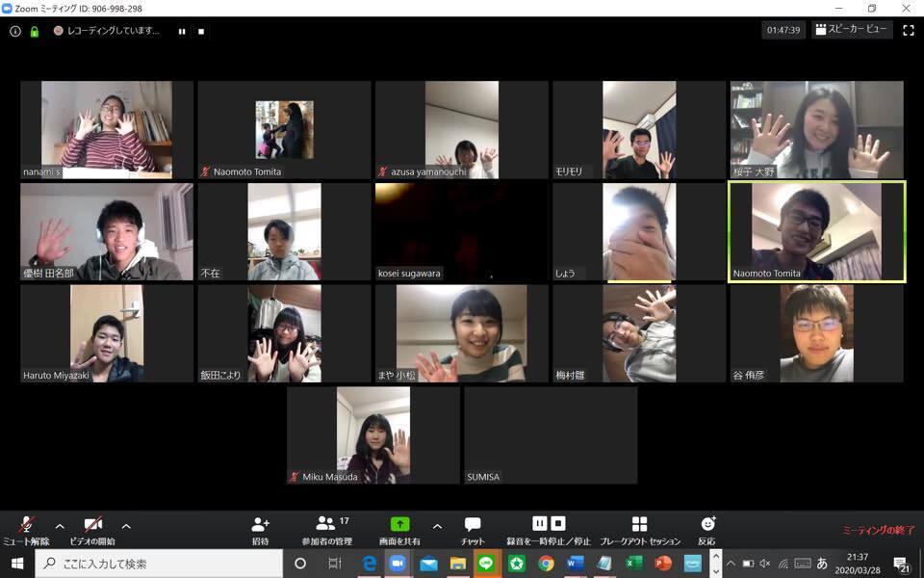924x578 pixels.
Task: Click the Windows taskbar search box
Action: 159,564
